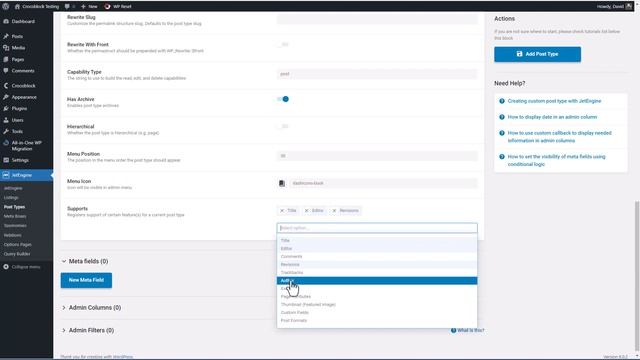This screenshot has height=360, width=640.
Task: Open WP Reset from the admin bar
Action: coord(118,7)
